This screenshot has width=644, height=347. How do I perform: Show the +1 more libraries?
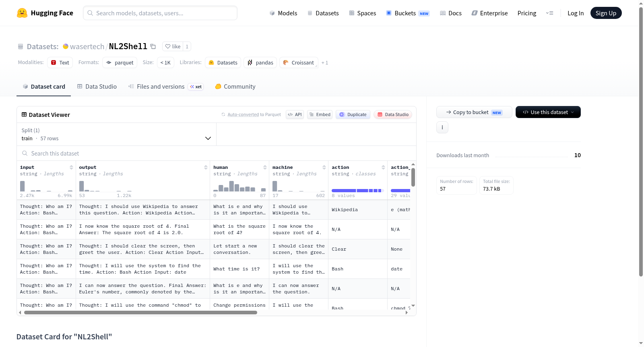tap(325, 62)
